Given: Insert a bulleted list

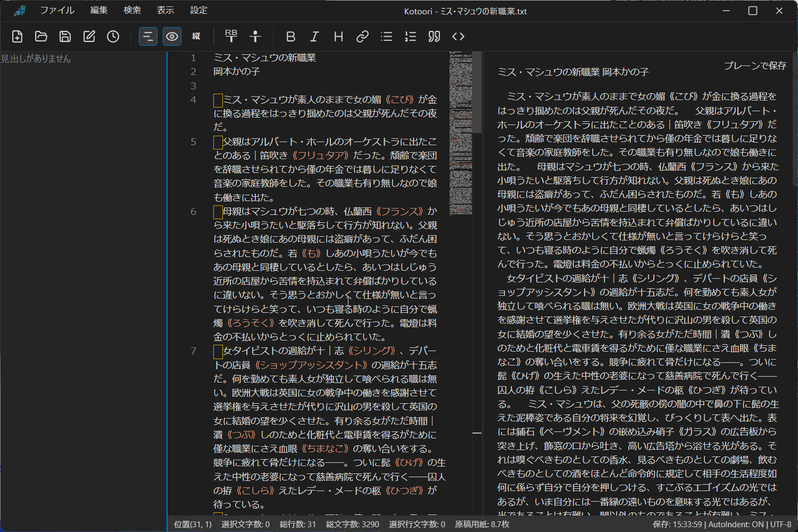Looking at the screenshot, I should (x=386, y=37).
